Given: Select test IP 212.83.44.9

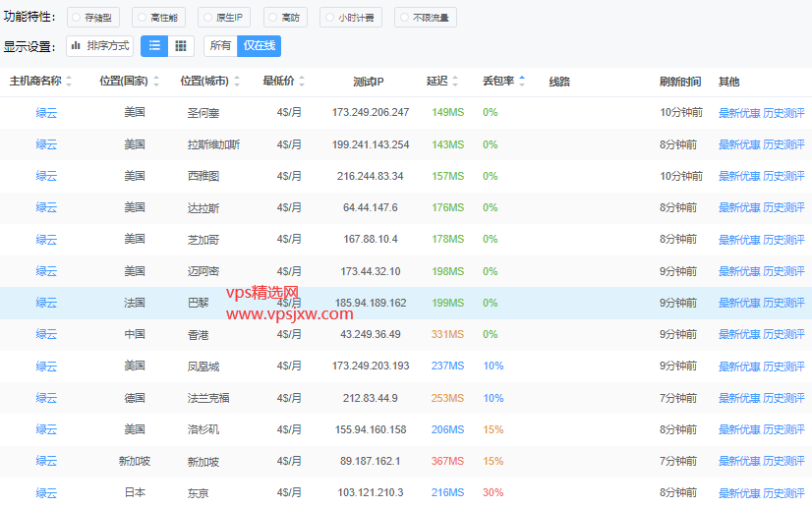Looking at the screenshot, I should 371,398.
